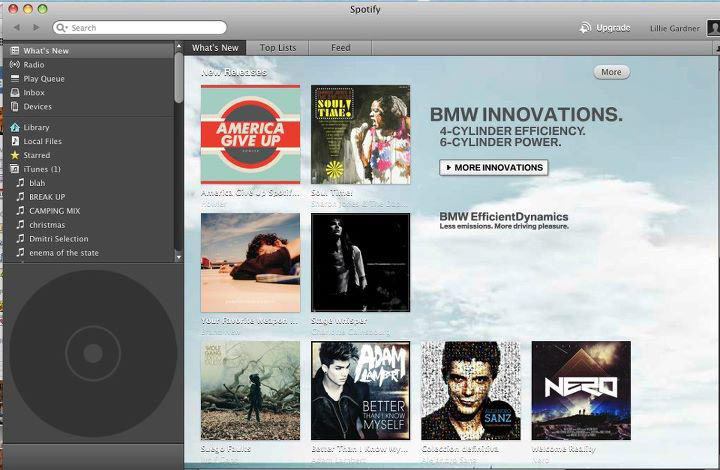Open the Stage Whisper album cover
Viewport: 720px width, 470px height.
coord(360,263)
